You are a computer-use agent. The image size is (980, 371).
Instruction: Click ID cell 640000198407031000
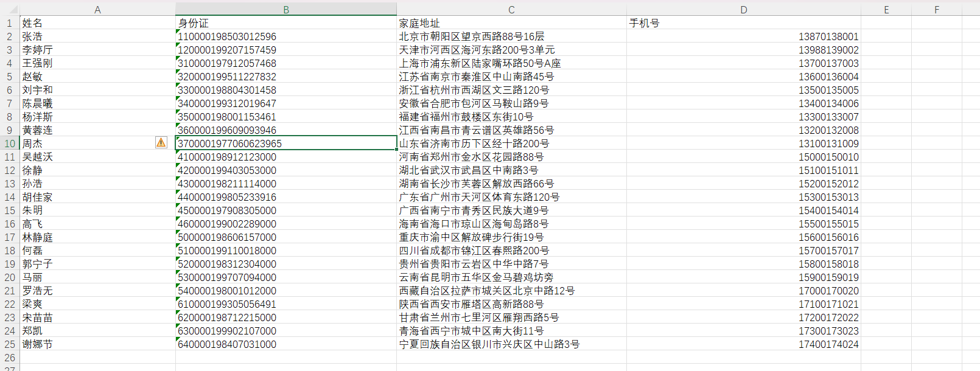click(x=286, y=344)
